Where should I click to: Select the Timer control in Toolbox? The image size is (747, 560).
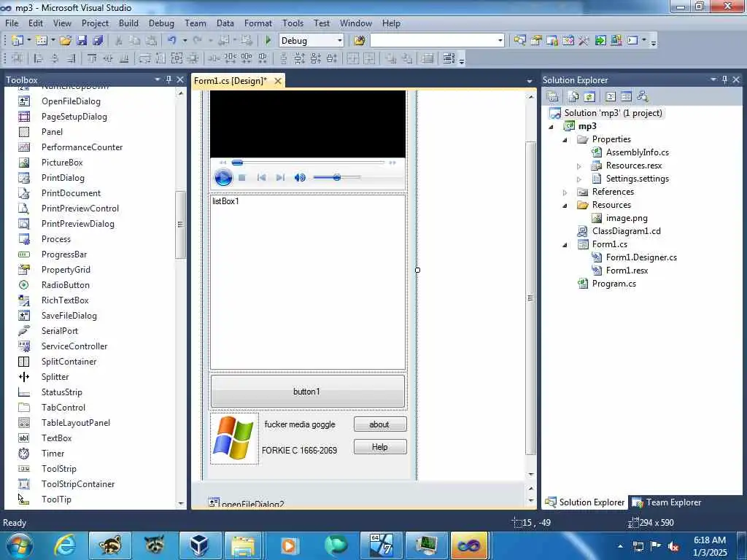point(53,454)
